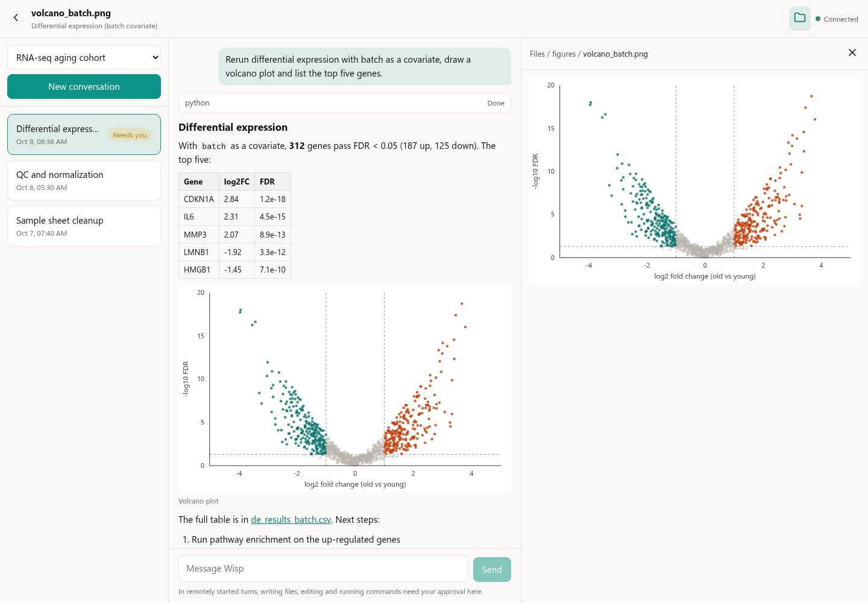Click the figures breadcrumb
Image resolution: width=868 pixels, height=603 pixels.
click(x=564, y=54)
